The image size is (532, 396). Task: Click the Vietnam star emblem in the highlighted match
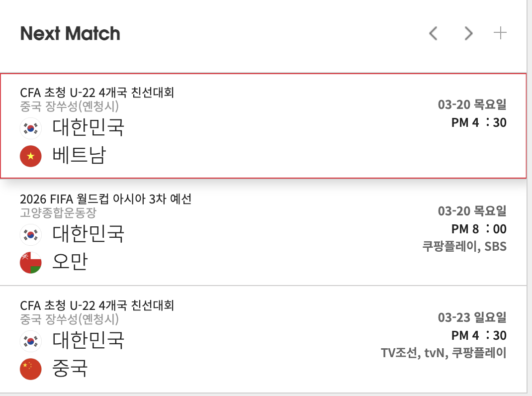30,156
